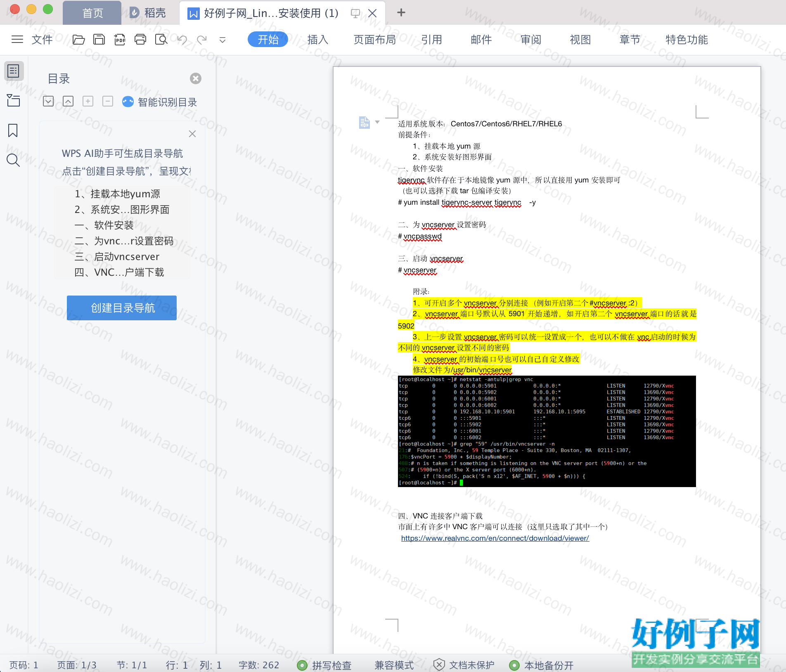Open the realvnc download viewer link
Viewport: 786px width, 672px height.
(x=495, y=538)
